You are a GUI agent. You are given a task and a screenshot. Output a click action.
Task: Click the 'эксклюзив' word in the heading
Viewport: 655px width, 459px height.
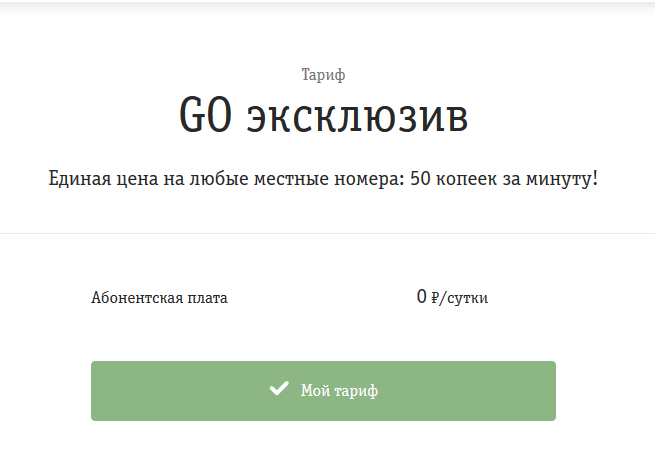[358, 117]
